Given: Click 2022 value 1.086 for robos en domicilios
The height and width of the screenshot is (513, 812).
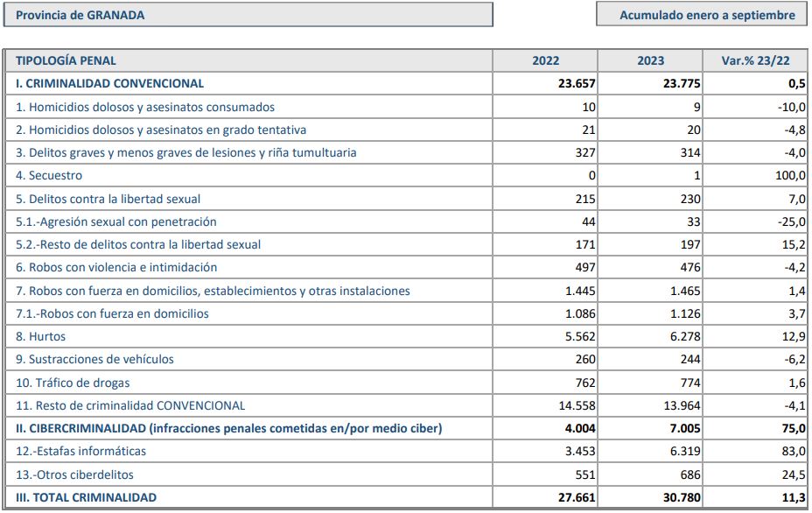Looking at the screenshot, I should (580, 313).
